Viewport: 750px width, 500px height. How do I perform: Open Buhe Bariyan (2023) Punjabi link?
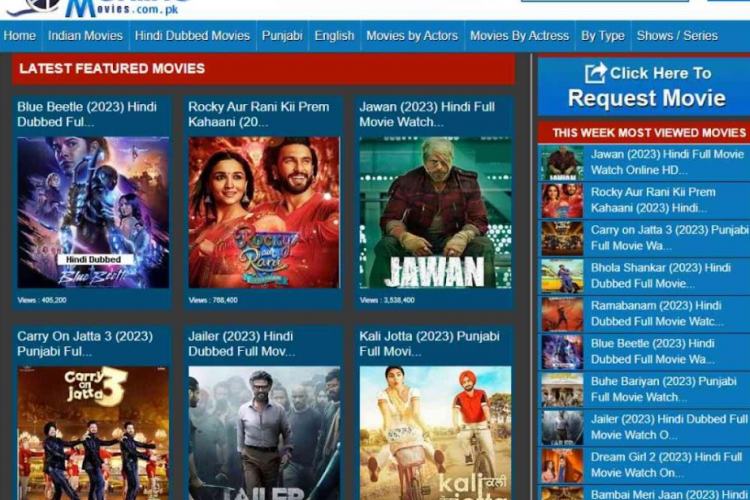coord(664,389)
